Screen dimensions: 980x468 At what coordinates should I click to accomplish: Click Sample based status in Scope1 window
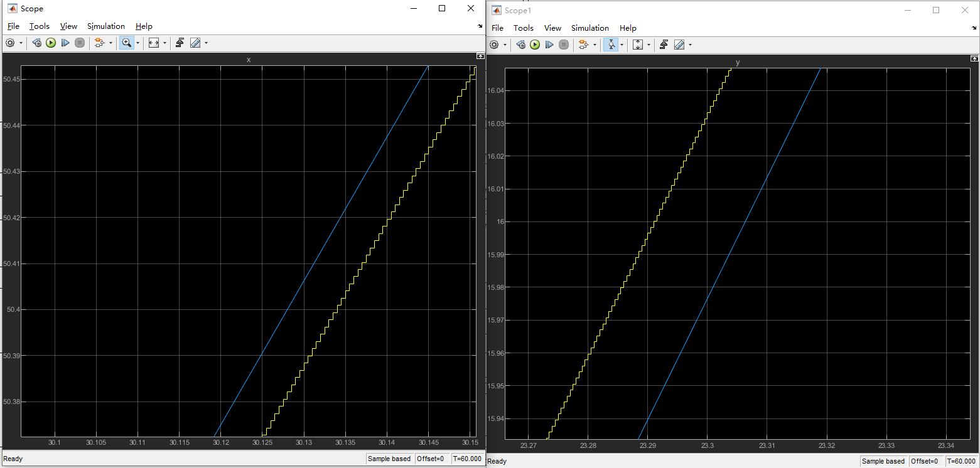(x=883, y=461)
